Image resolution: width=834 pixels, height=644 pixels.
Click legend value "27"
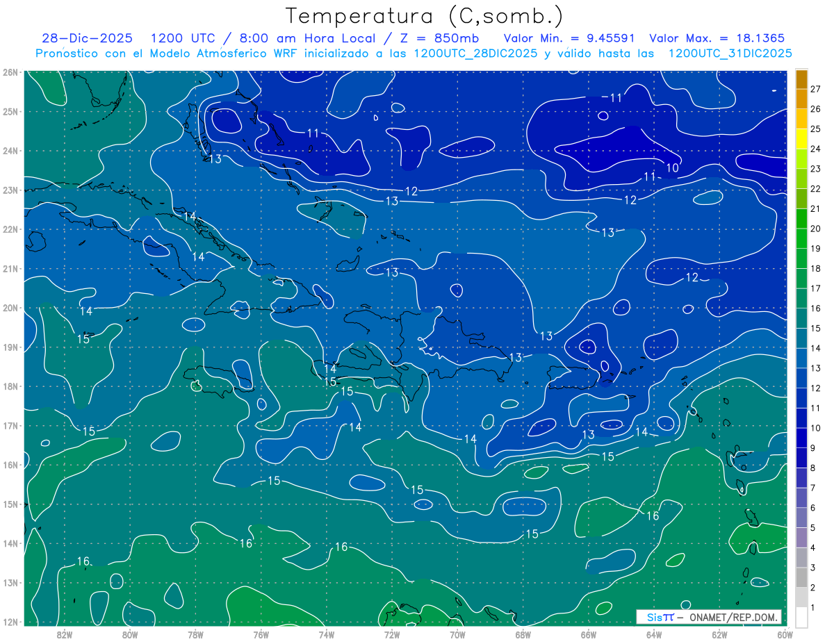815,89
